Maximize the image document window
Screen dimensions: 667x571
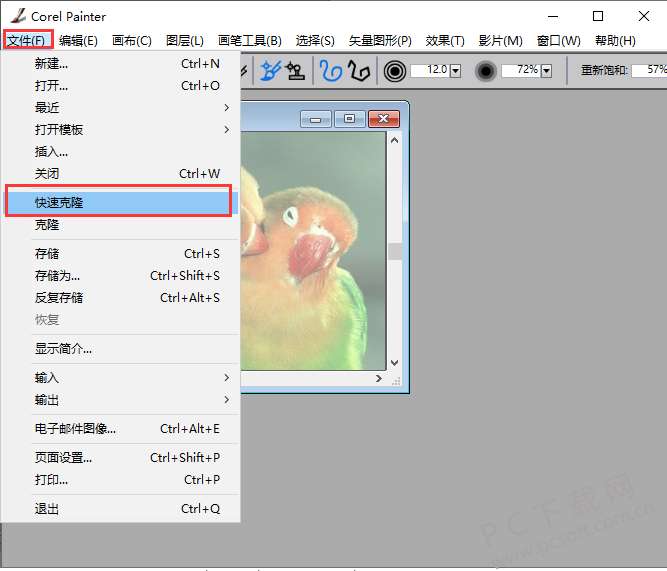(x=350, y=119)
